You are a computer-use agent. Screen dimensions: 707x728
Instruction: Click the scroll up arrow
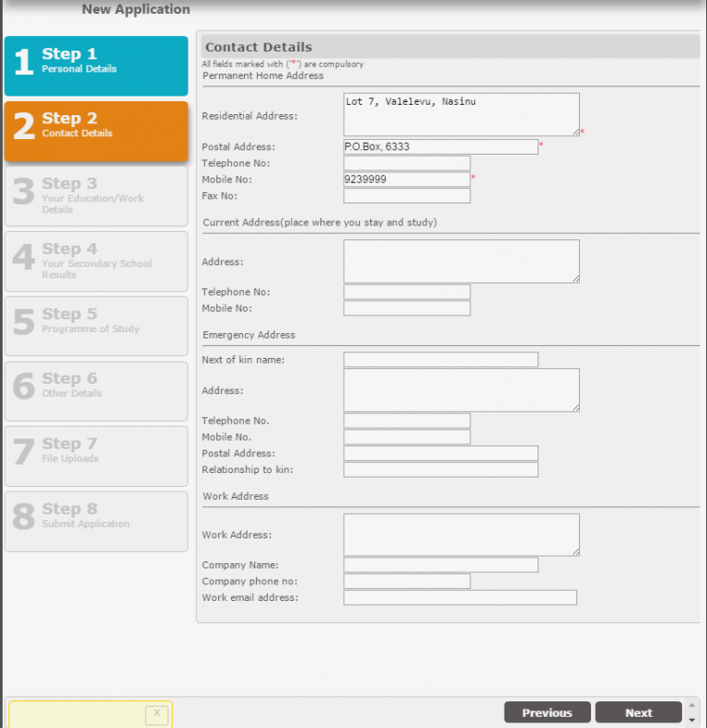pos(691,706)
